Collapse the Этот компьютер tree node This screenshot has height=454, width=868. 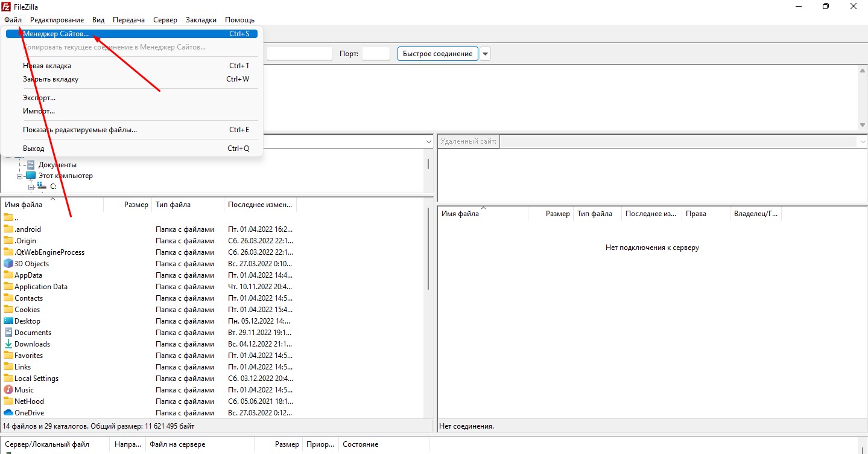coord(20,176)
